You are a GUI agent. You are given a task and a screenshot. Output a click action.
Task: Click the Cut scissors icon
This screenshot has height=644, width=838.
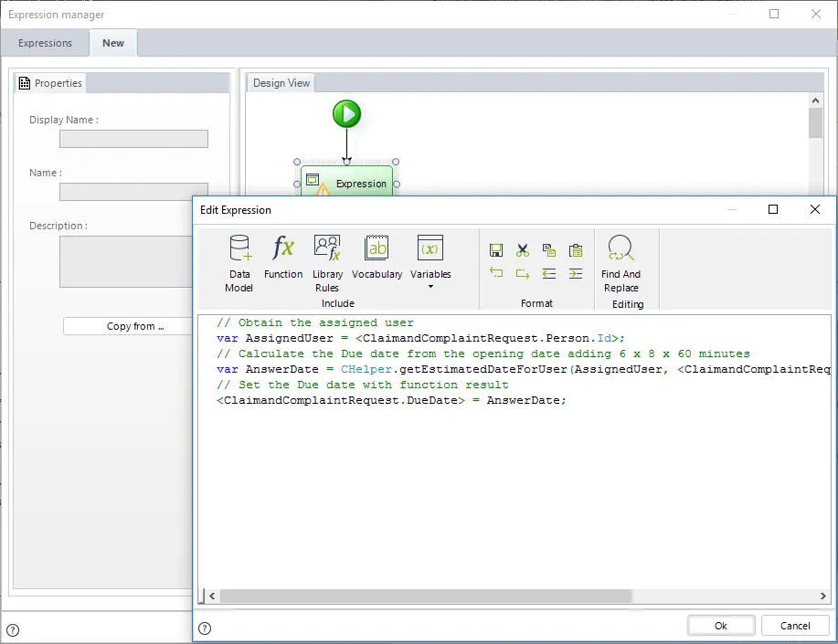point(523,250)
